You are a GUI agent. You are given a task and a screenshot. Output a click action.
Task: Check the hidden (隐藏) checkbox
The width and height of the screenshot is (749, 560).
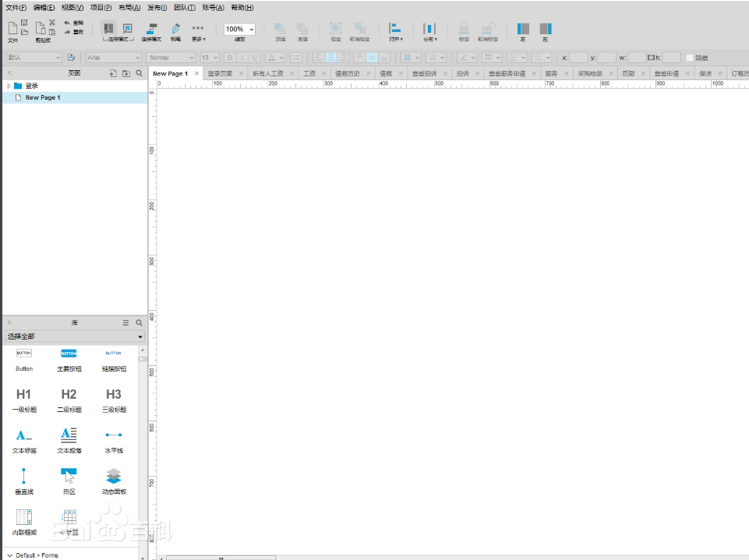[x=689, y=58]
